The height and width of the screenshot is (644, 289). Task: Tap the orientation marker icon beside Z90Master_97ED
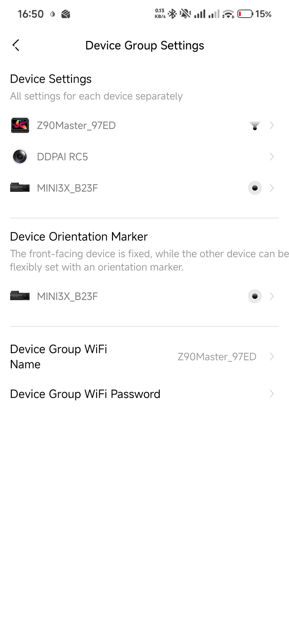click(255, 126)
